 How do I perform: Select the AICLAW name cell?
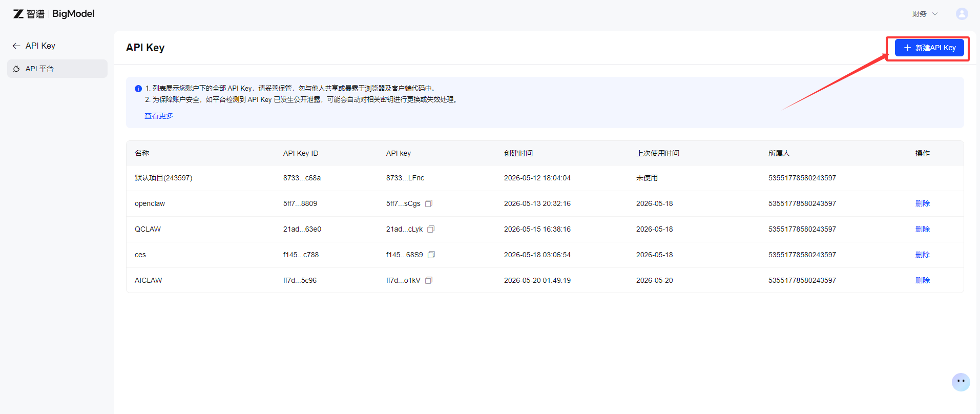(148, 280)
